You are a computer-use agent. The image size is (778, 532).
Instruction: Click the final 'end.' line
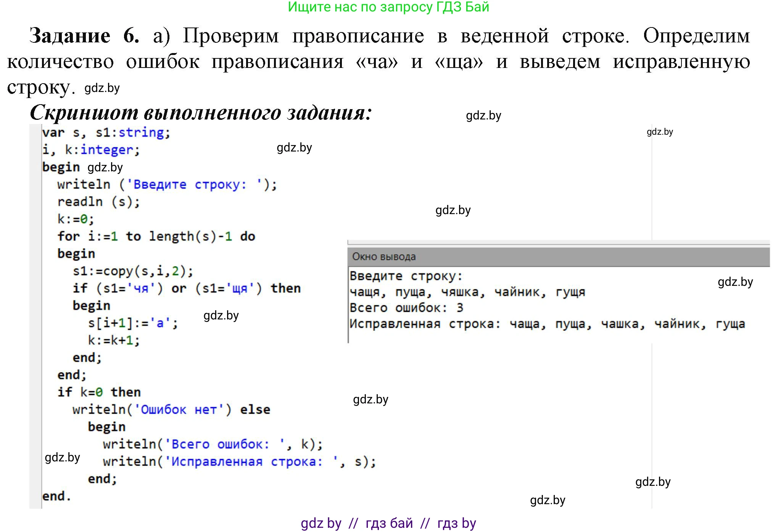pyautogui.click(x=56, y=497)
